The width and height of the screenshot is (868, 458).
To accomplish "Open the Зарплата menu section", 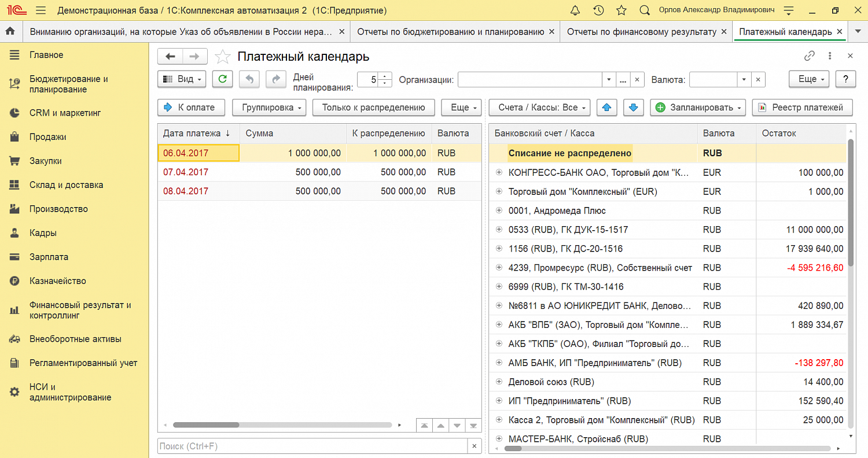I will (x=49, y=257).
